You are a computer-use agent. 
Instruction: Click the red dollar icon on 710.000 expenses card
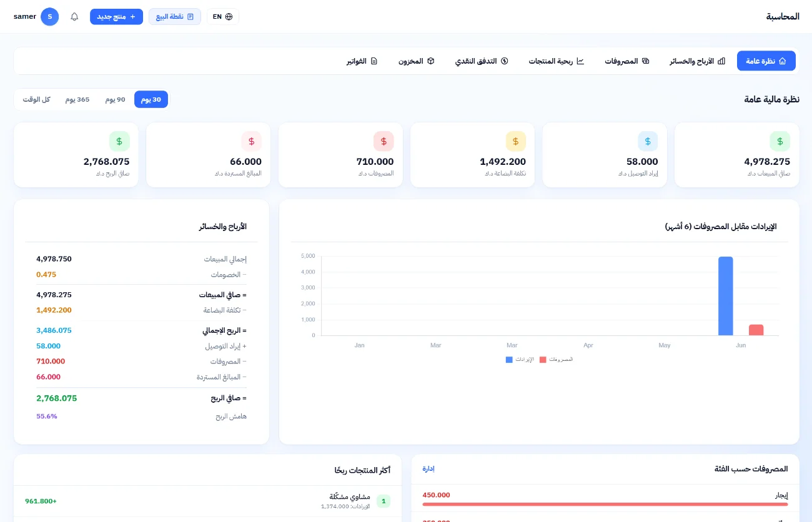(x=384, y=141)
